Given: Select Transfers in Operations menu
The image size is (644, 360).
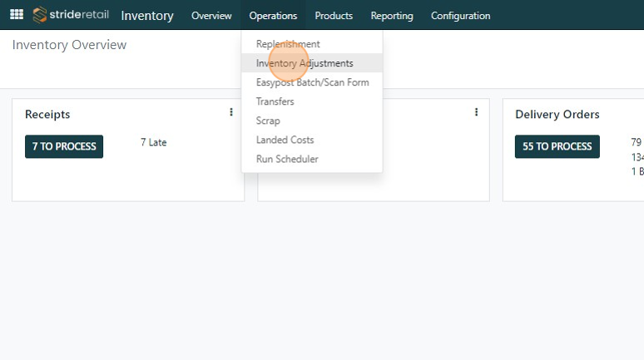Looking at the screenshot, I should click(275, 101).
